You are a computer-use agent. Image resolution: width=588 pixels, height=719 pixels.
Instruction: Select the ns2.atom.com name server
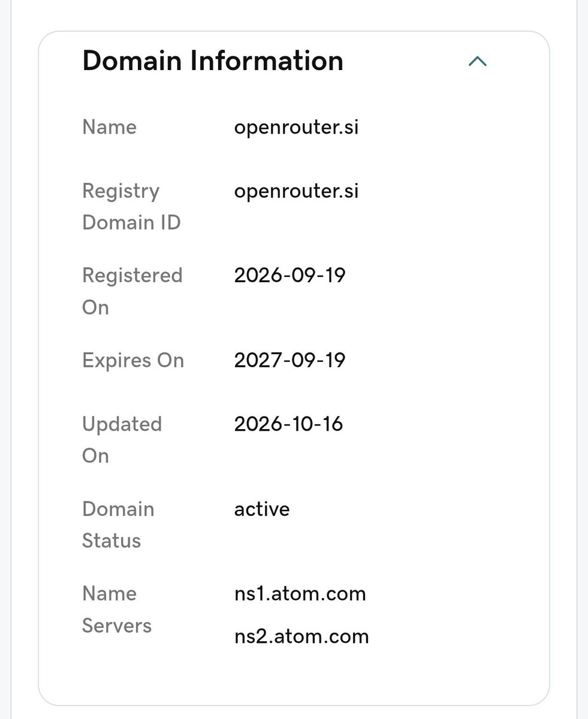[301, 636]
